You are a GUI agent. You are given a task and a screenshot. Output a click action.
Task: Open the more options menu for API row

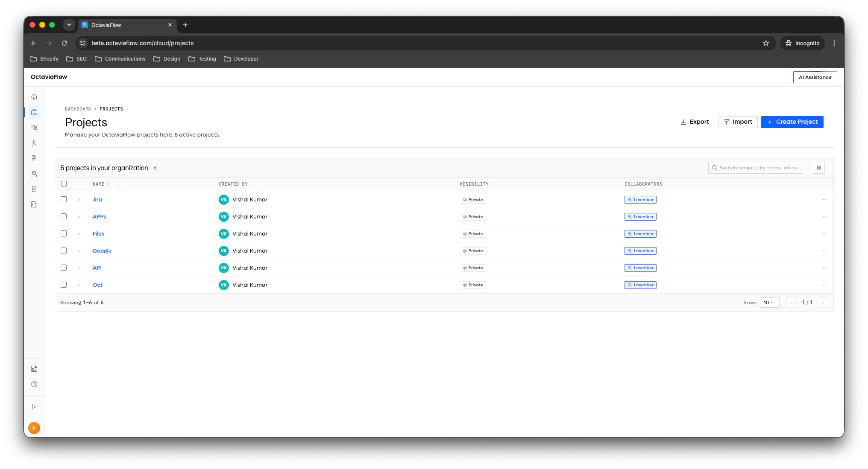point(825,268)
